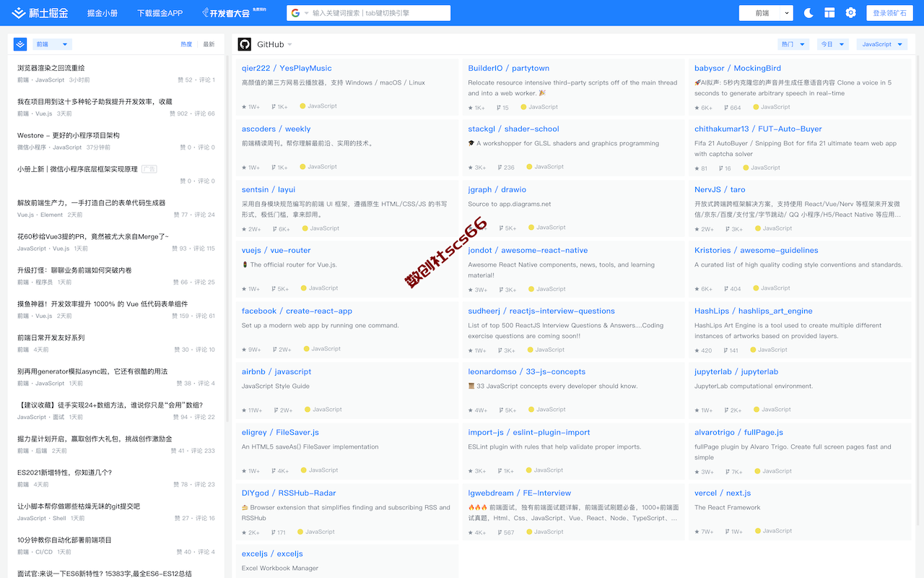
Task: Open the 前端 dropdown in left panel
Action: pos(52,44)
